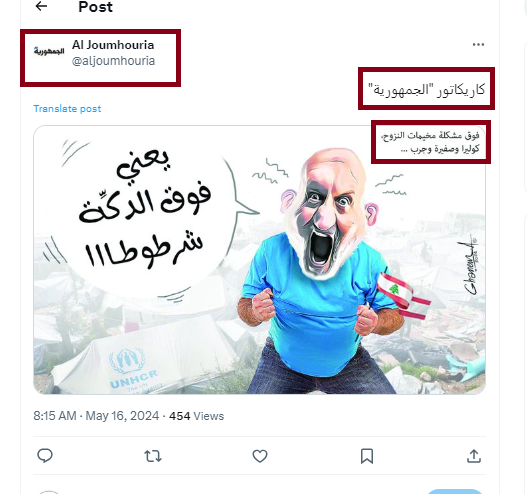Screen dimensions: 527x494
Task: Click the Arabic post text above the image
Action: [427, 89]
